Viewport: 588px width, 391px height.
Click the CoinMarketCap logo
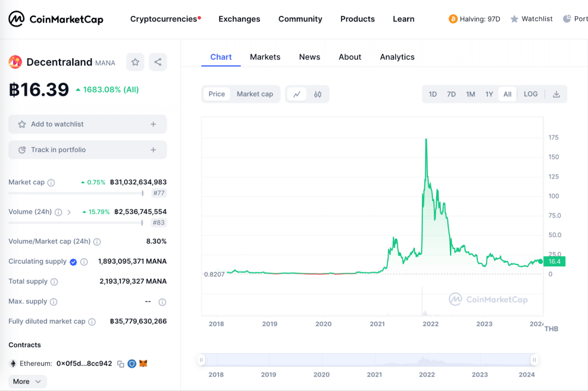pyautogui.click(x=56, y=19)
